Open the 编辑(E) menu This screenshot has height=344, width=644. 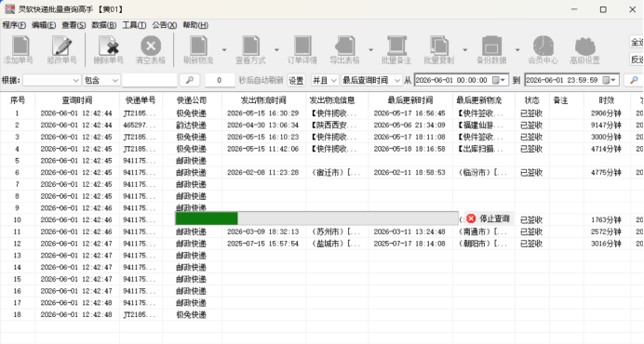(44, 25)
